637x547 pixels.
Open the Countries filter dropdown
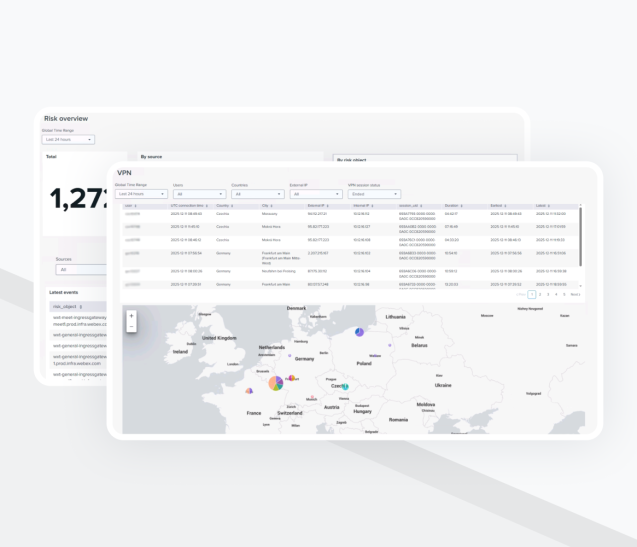click(x=257, y=194)
